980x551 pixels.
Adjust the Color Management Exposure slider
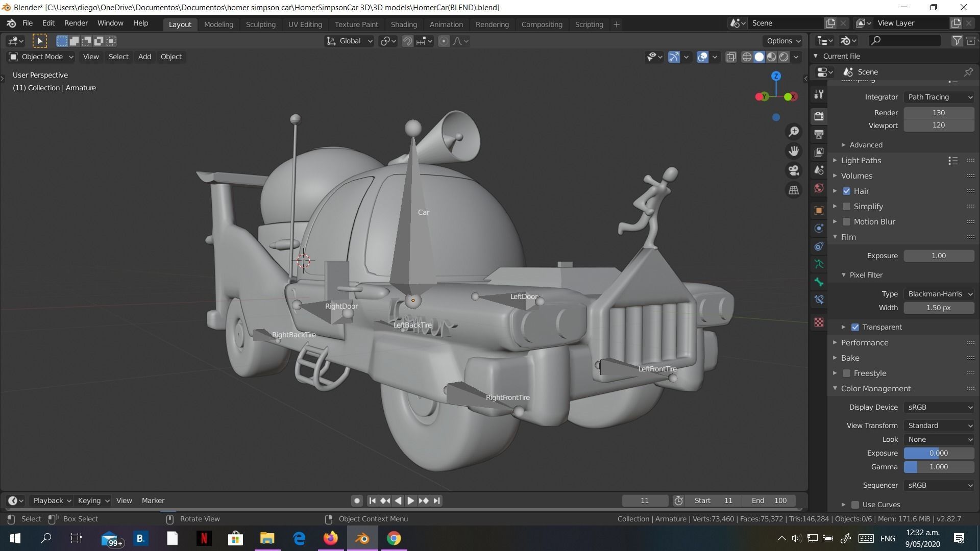click(939, 453)
